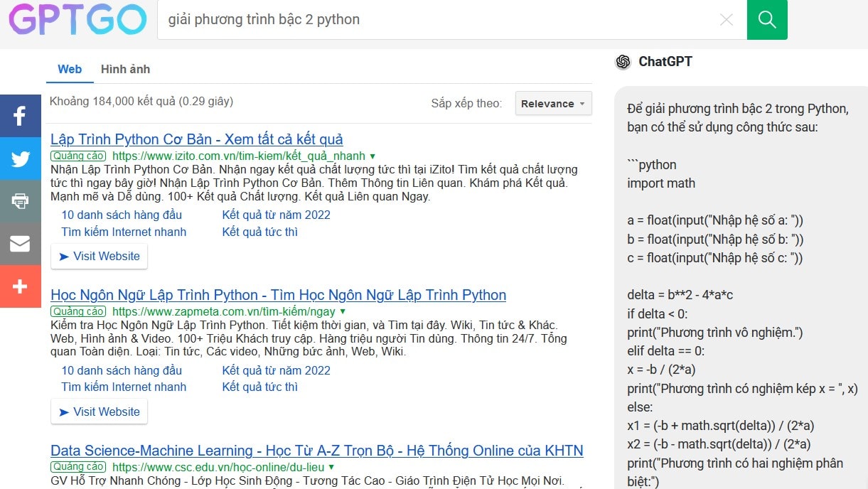Open the Lập Trình Python Cơ Bản result
868x489 pixels.
197,139
